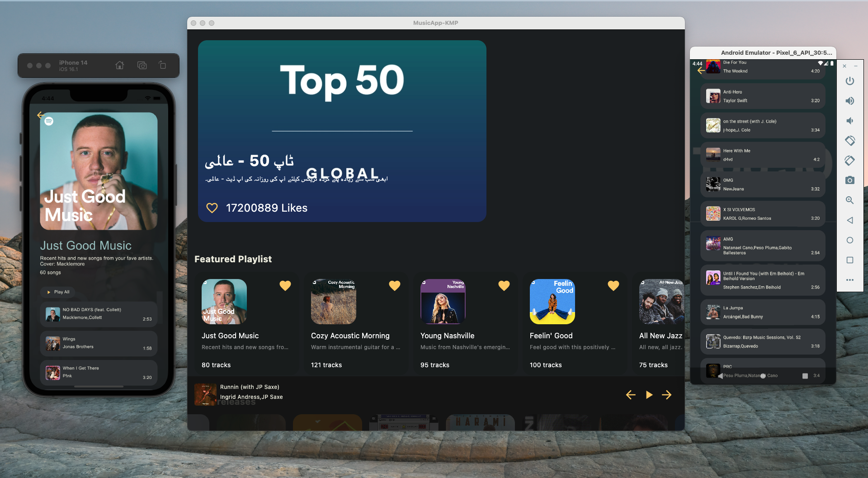Image resolution: width=868 pixels, height=478 pixels.
Task: Raise the Android emulator volume
Action: point(849,101)
